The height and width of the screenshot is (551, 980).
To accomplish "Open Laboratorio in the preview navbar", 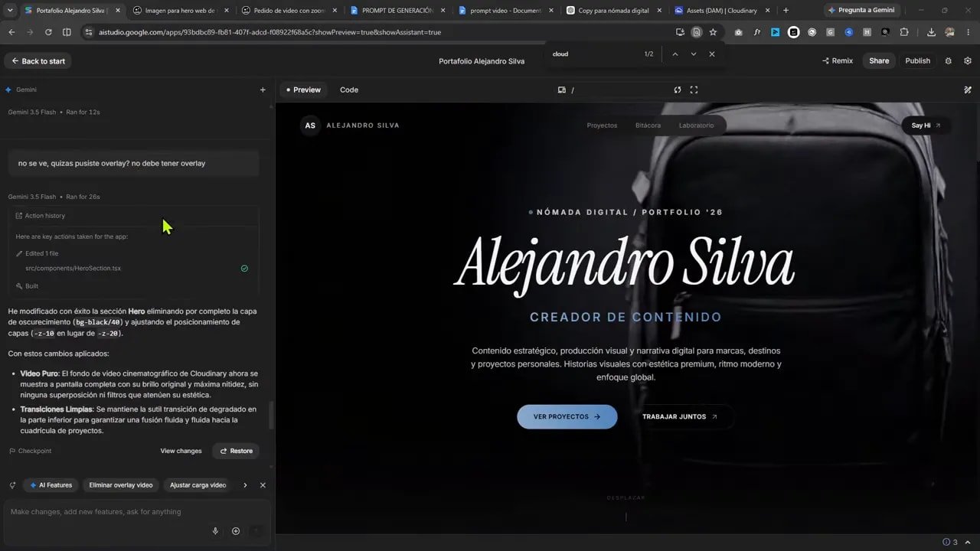I will (696, 126).
